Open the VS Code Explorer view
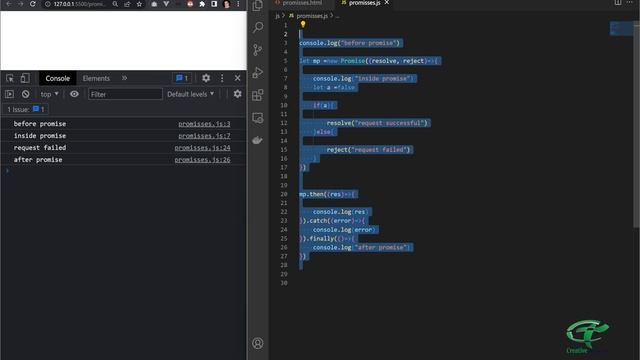 pos(258,5)
